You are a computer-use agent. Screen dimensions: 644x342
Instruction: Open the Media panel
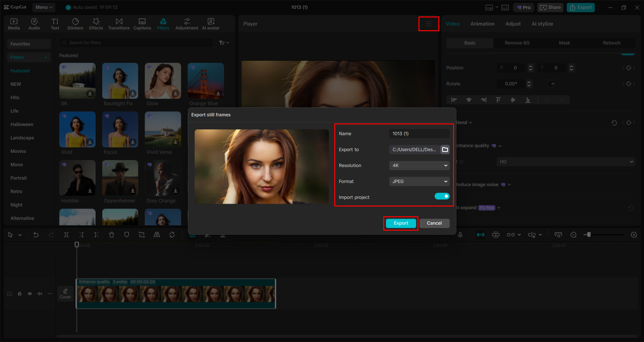pyautogui.click(x=13, y=23)
